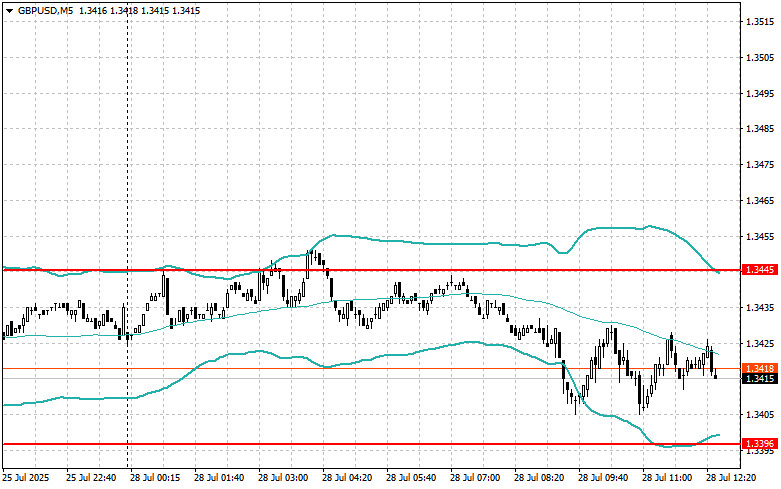Select the red 1.3396 support price label
The width and height of the screenshot is (781, 489).
click(760, 443)
